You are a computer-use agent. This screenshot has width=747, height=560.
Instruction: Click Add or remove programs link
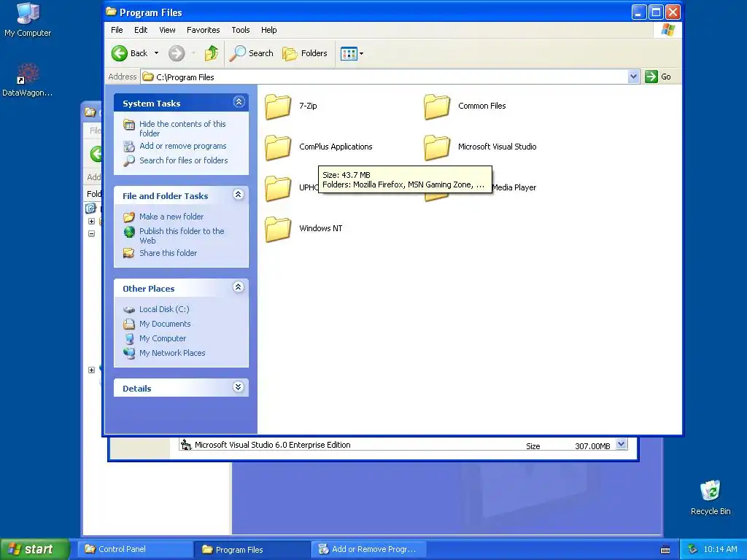pos(183,146)
